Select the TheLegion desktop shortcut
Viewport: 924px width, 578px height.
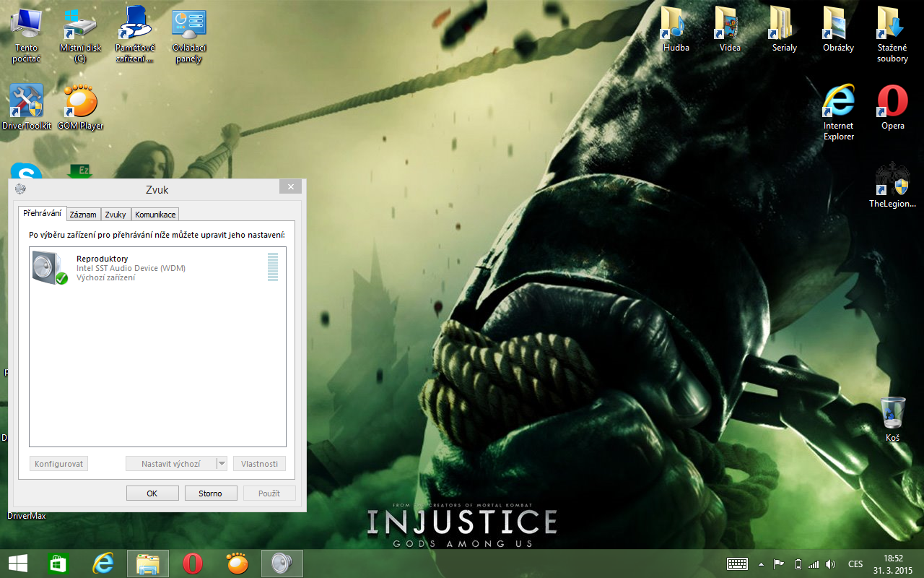click(x=892, y=186)
